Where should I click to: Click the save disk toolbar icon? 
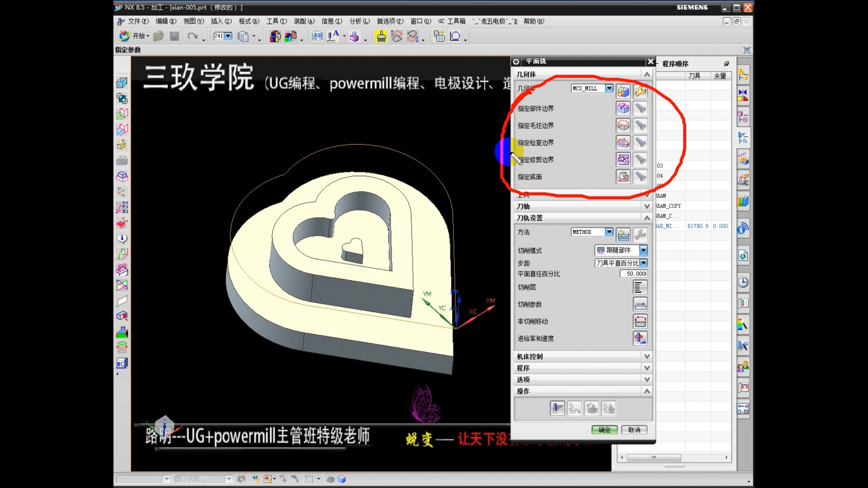pos(175,36)
